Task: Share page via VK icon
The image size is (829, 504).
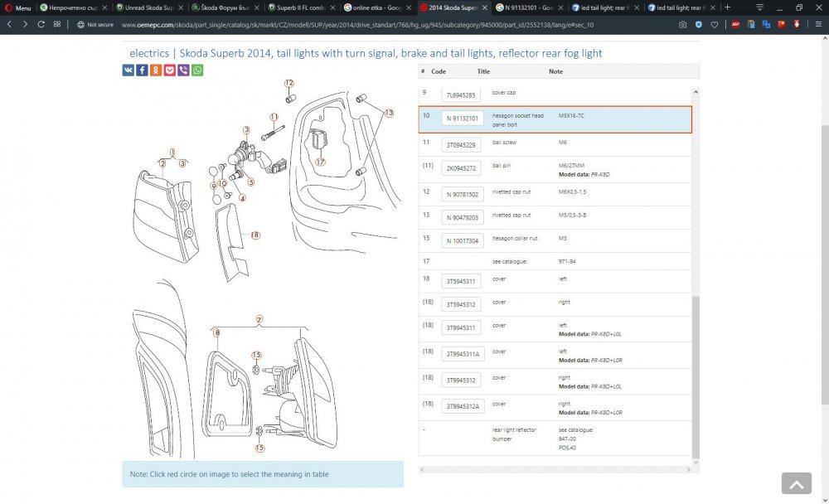Action: pos(128,70)
